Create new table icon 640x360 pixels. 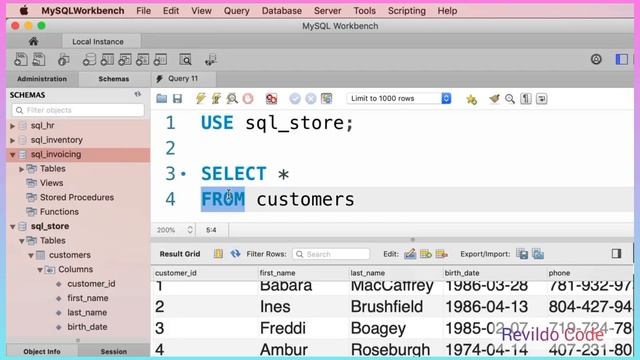[107, 60]
